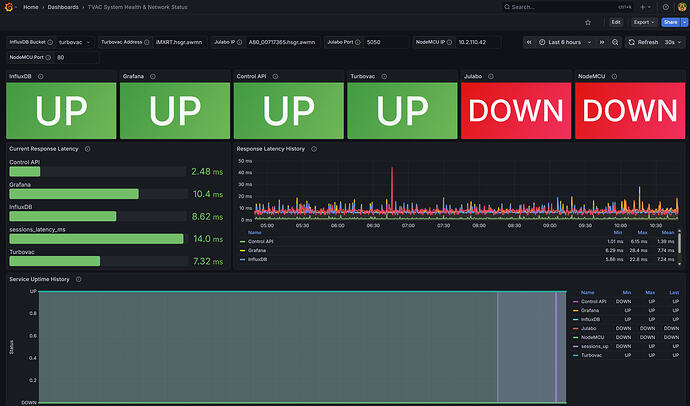The image size is (690, 406).
Task: Click the blue Share button
Action: click(x=669, y=21)
